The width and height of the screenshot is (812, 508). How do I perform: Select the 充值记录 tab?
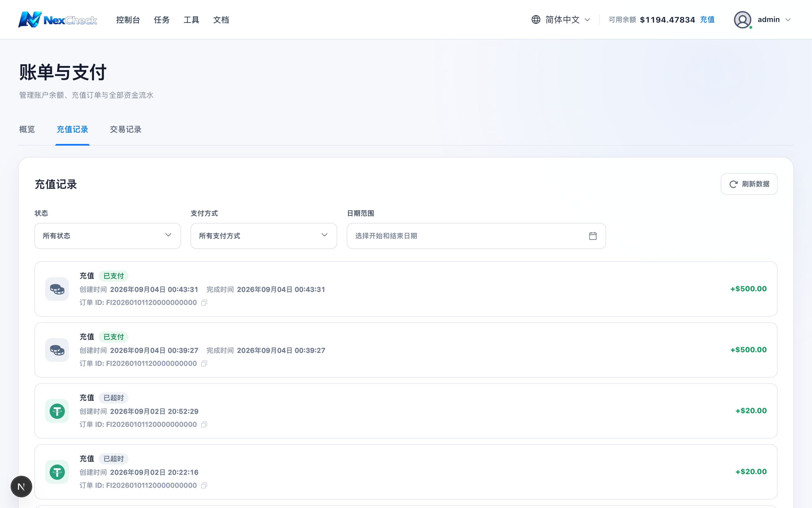click(x=72, y=129)
